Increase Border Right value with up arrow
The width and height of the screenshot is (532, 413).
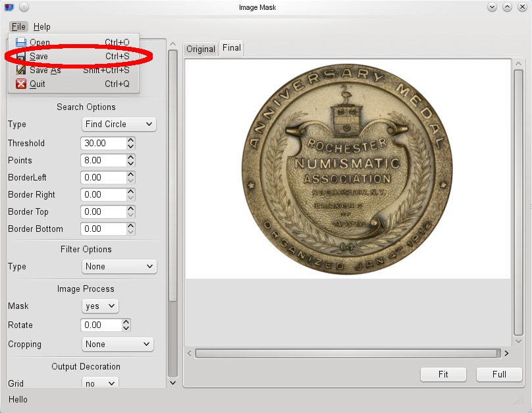(x=131, y=192)
